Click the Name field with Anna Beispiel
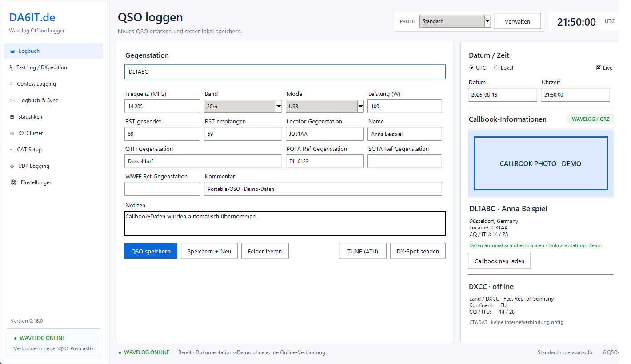The width and height of the screenshot is (631, 364). coord(405,134)
